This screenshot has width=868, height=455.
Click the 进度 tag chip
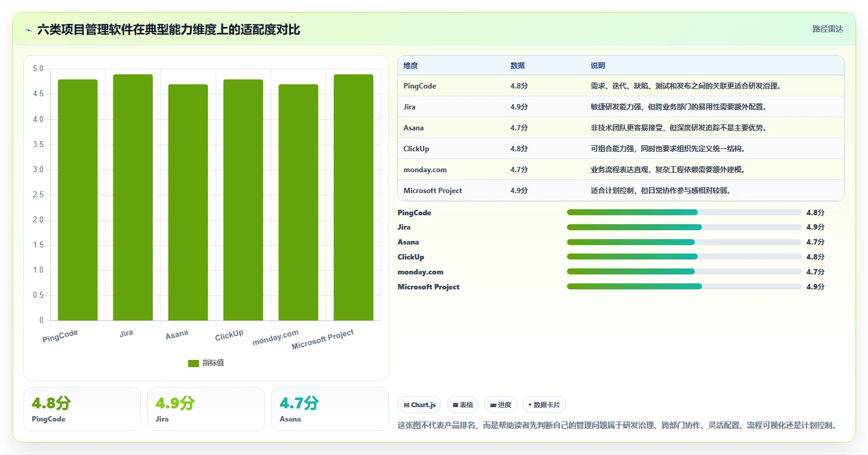(501, 405)
